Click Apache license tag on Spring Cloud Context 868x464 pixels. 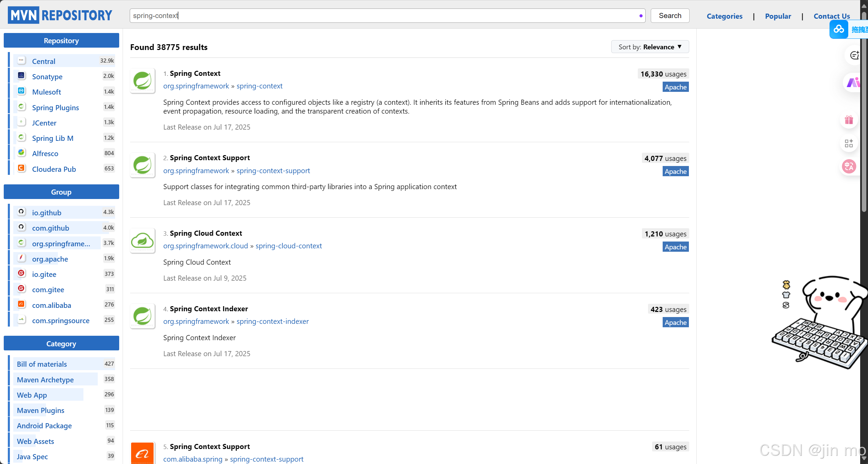click(676, 247)
